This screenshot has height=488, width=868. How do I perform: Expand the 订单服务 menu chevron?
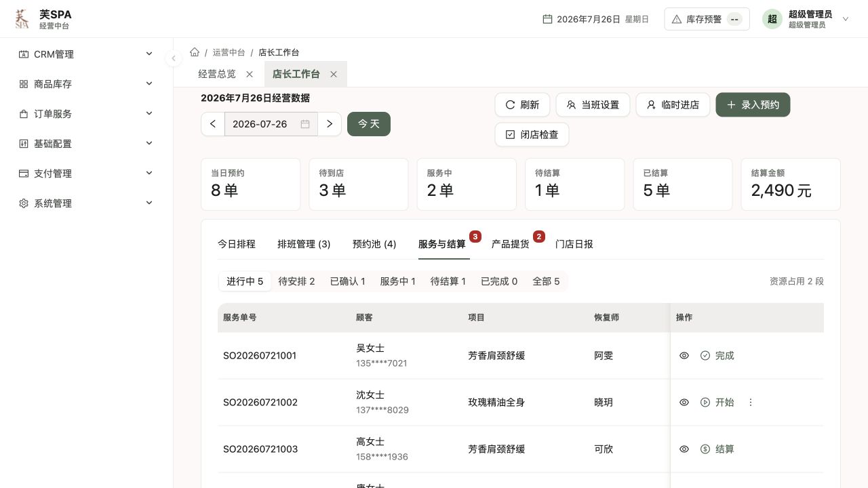pyautogui.click(x=149, y=114)
